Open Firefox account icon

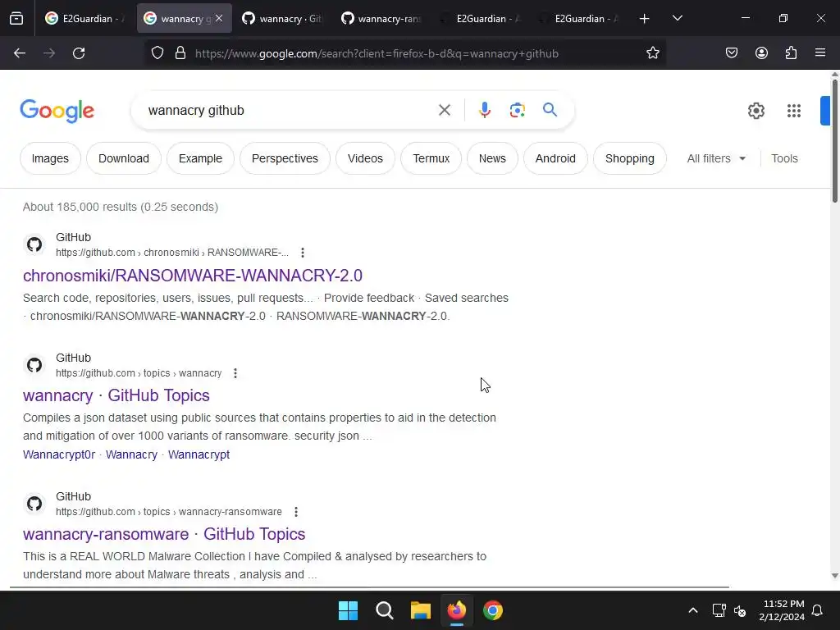tap(761, 53)
